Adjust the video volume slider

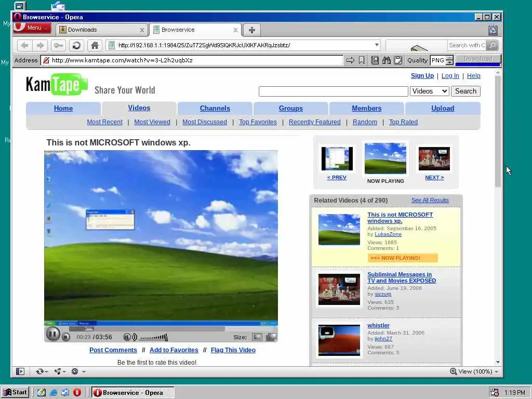tap(153, 337)
